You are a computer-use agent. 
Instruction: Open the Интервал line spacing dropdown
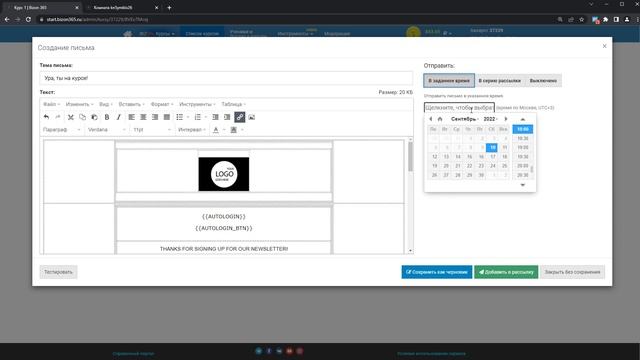192,130
